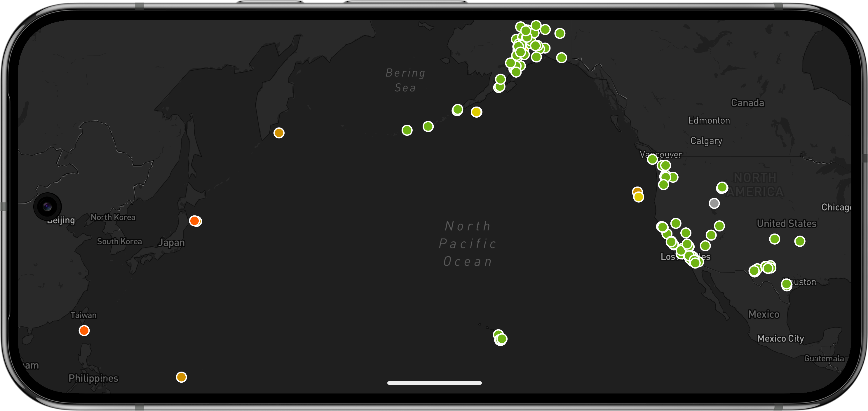Tap the amber marker near Kamchatka peninsula
The image size is (868, 411).
tap(279, 133)
